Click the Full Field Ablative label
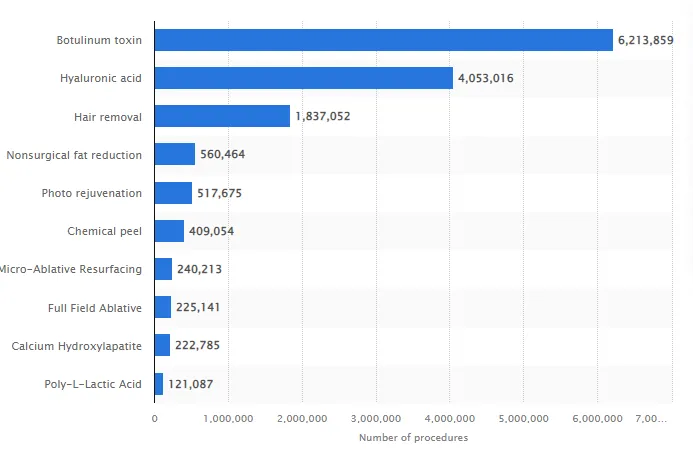Viewport: 693px width, 452px height. pos(95,308)
